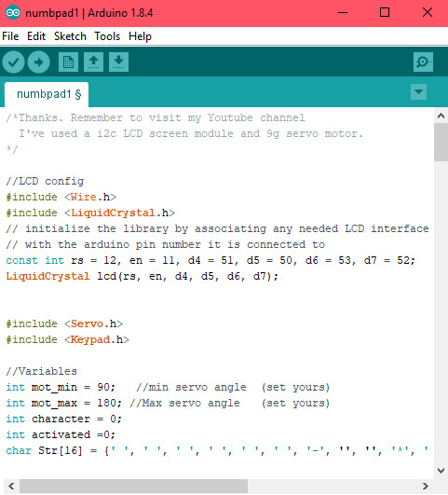Image resolution: width=448 pixels, height=495 pixels.
Task: Click the 'int mot_min = 90;' line
Action: point(168,388)
